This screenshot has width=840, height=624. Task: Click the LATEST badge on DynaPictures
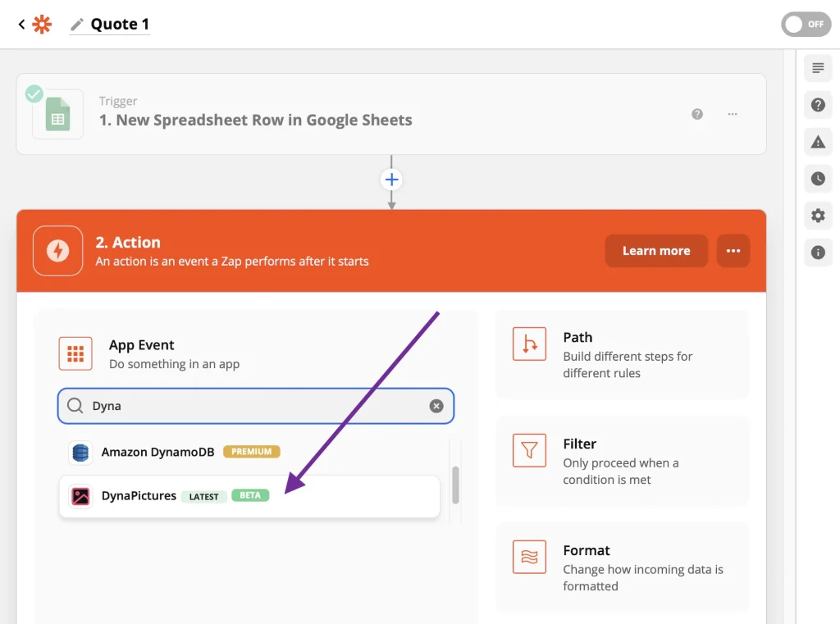click(203, 497)
